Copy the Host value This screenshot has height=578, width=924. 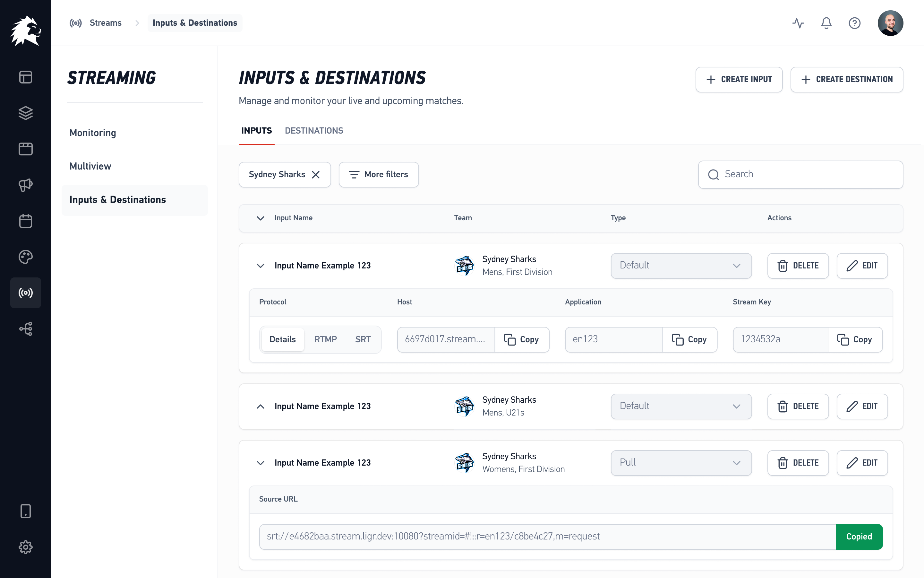[x=522, y=339]
